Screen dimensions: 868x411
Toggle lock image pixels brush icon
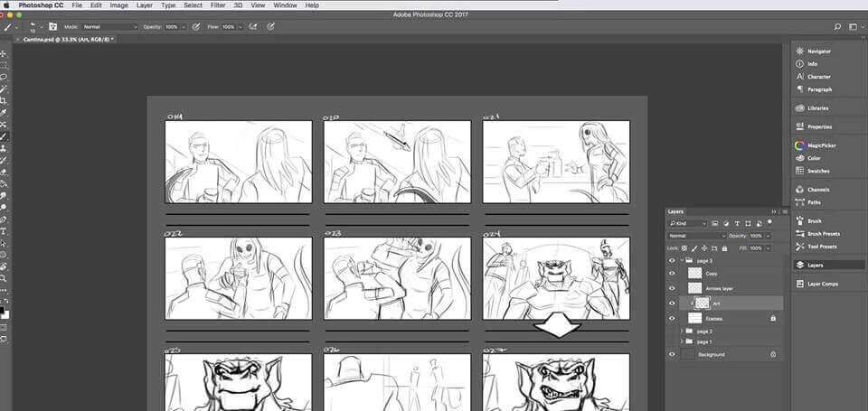coord(694,248)
